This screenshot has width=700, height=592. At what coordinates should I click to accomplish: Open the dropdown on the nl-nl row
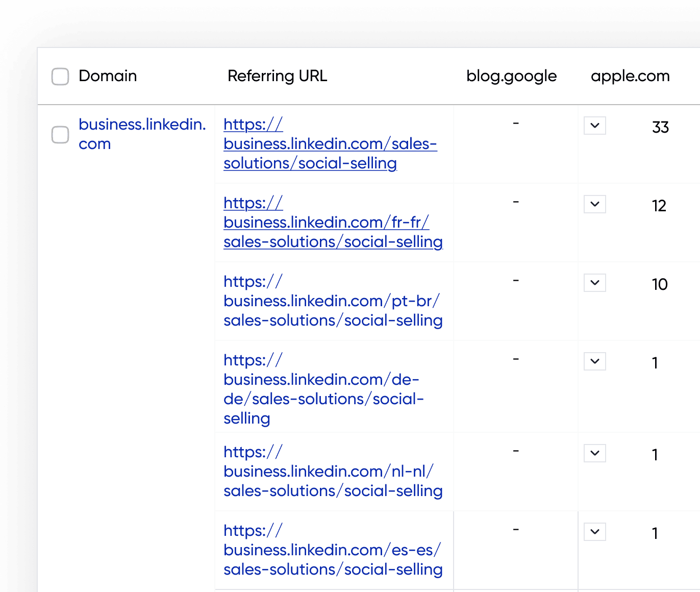coord(594,453)
